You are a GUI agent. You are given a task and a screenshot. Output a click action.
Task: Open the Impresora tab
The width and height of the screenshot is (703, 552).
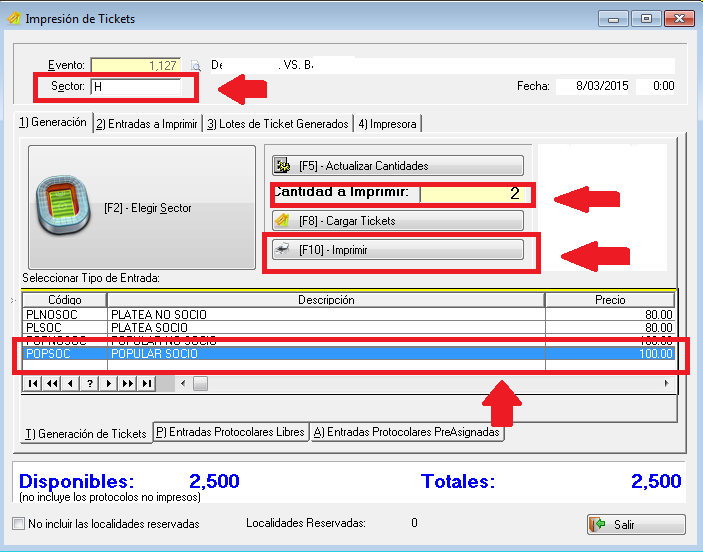click(x=388, y=124)
